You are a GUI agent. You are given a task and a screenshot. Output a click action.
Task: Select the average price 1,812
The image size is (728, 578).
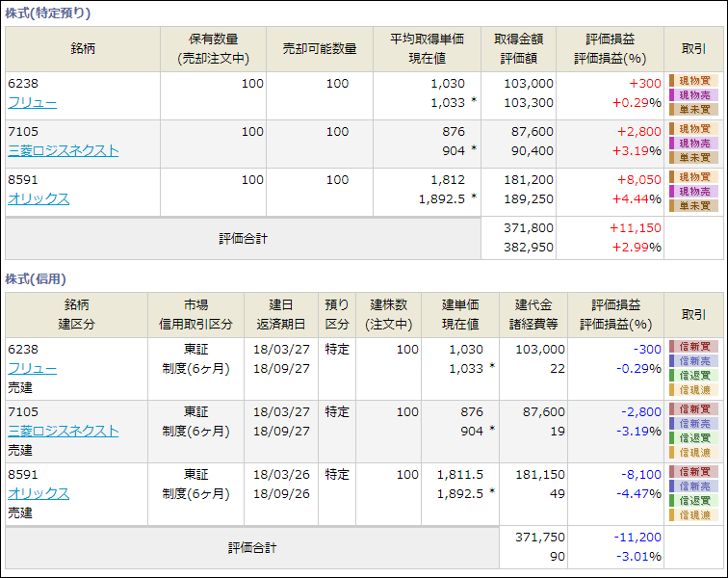coord(448,180)
